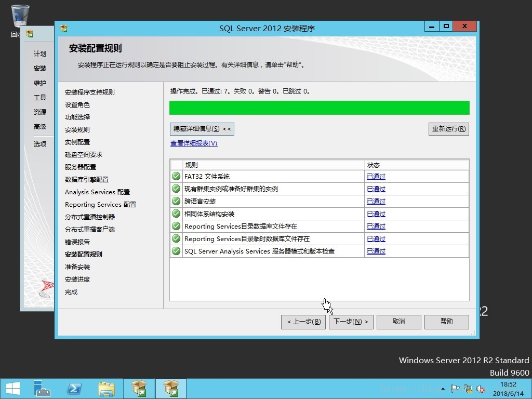Open 已通过 link for Reporting Services目录临时数据库文件存在
The height and width of the screenshot is (399, 532).
click(376, 239)
